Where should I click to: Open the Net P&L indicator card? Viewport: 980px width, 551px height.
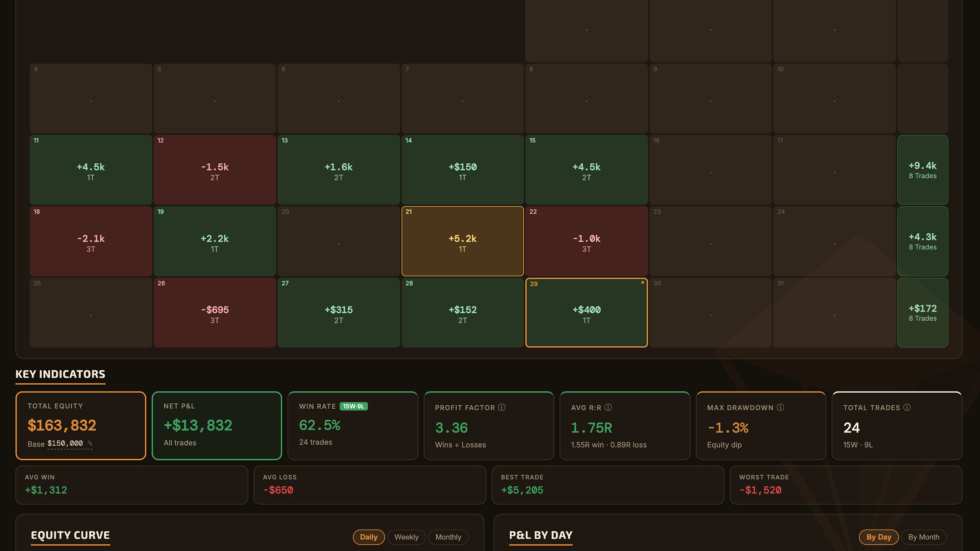click(x=217, y=425)
